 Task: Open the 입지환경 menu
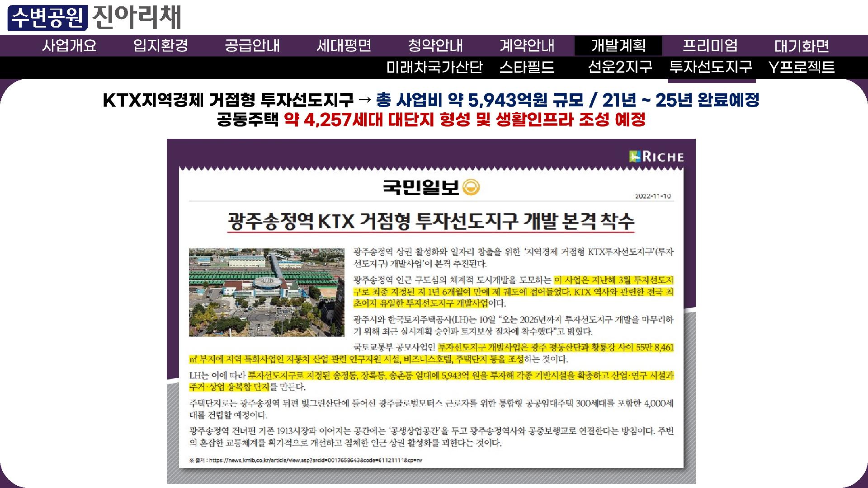tap(160, 46)
